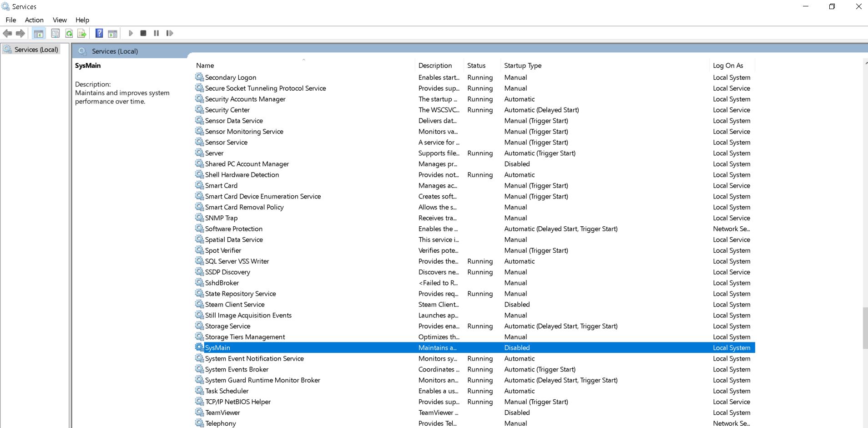
Task: Select SSDP Discovery service
Action: [474, 272]
